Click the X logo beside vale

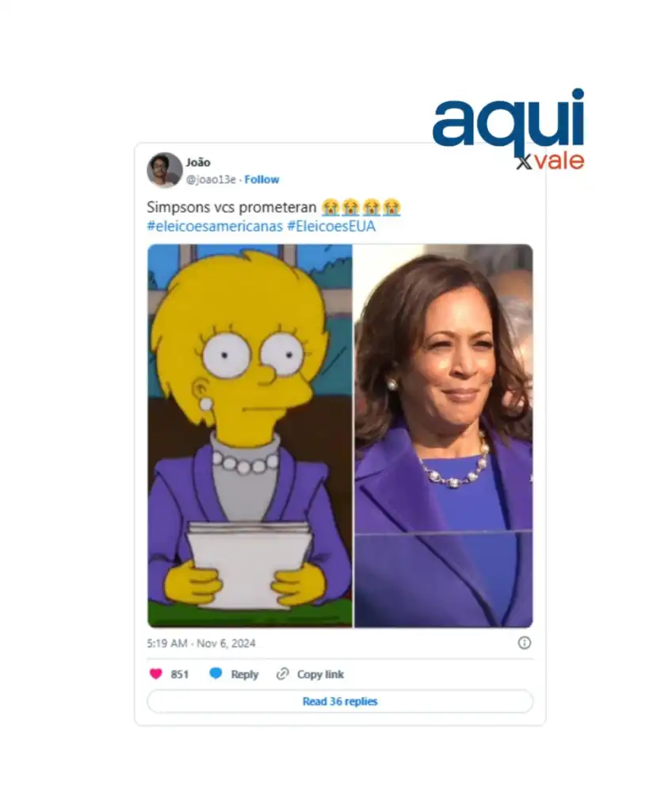point(525,163)
